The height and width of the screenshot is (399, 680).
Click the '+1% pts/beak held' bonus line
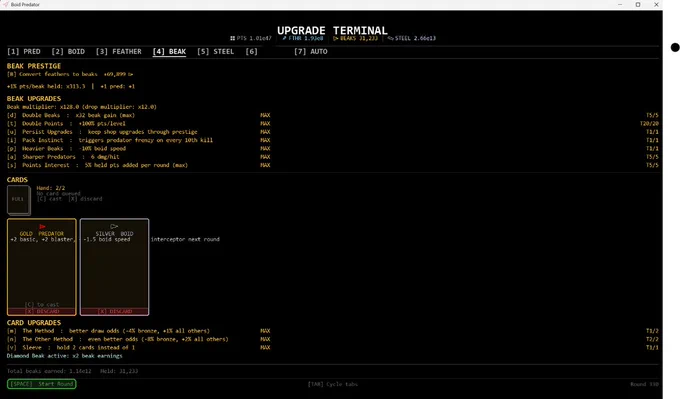46,86
